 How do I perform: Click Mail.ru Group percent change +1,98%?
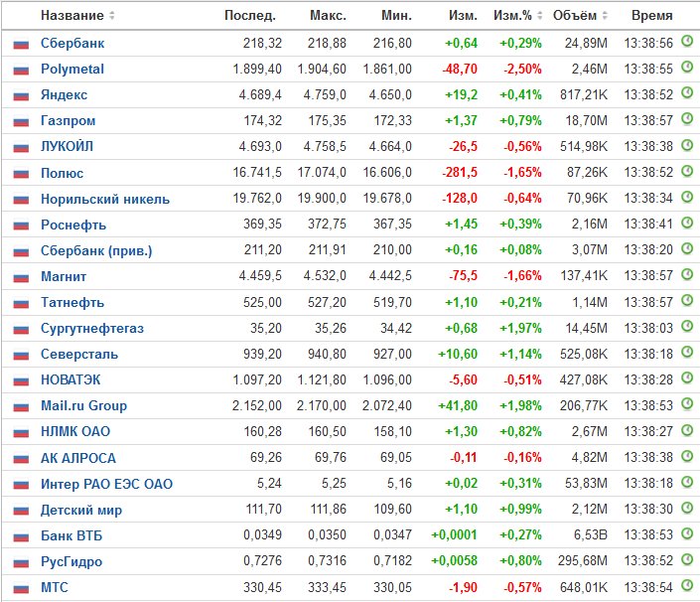tap(520, 406)
